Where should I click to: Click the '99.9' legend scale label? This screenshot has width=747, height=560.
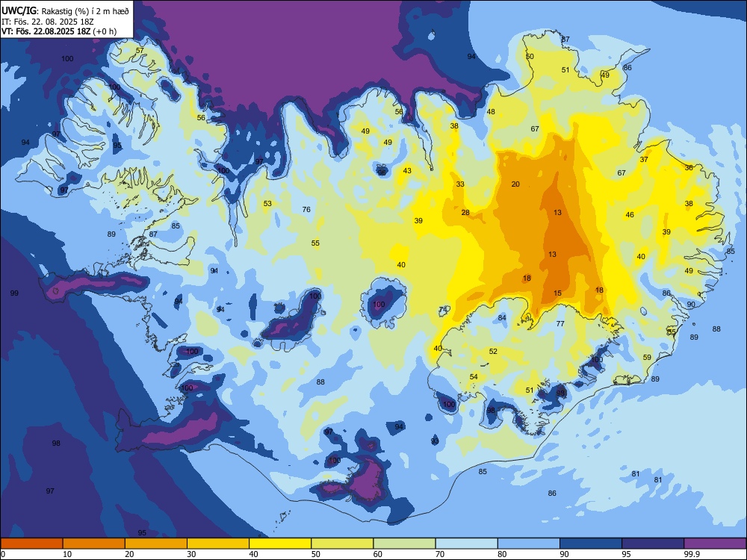point(691,554)
